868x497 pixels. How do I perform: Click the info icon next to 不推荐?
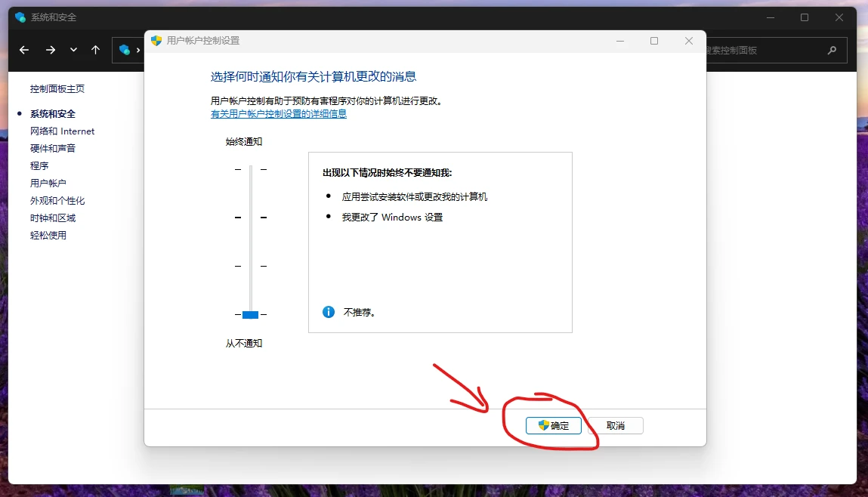[328, 311]
